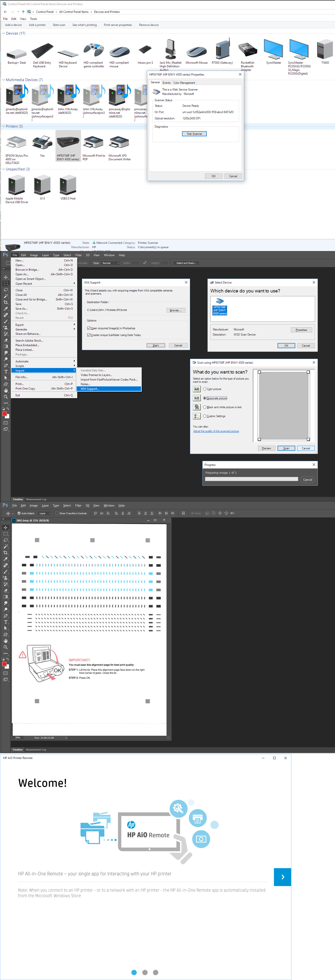
Task: Click Add a printer in the Control Panel toolbar
Action: (37, 25)
